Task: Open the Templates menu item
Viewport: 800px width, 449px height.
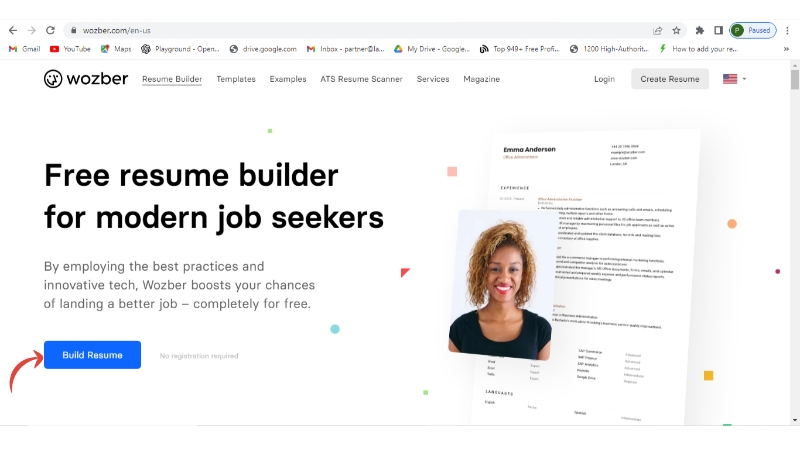Action: coord(236,79)
